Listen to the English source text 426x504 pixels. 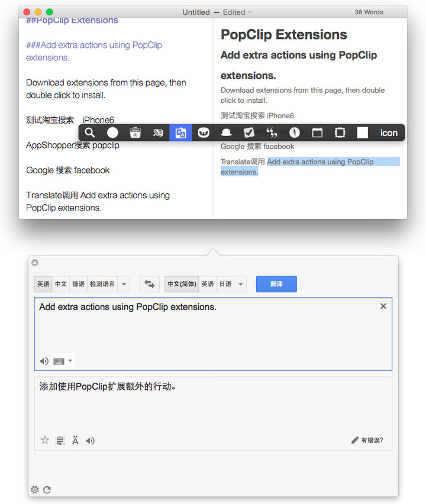click(x=44, y=361)
